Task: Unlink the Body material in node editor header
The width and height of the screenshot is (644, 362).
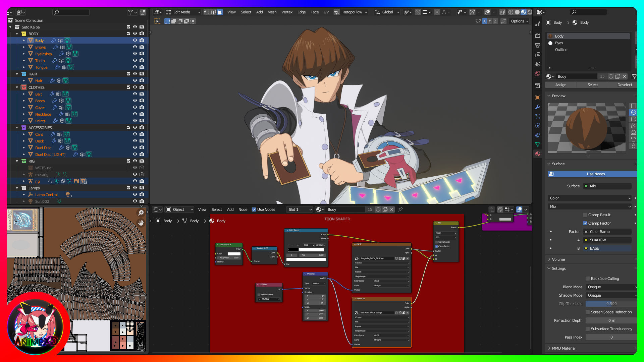Action: 391,209
